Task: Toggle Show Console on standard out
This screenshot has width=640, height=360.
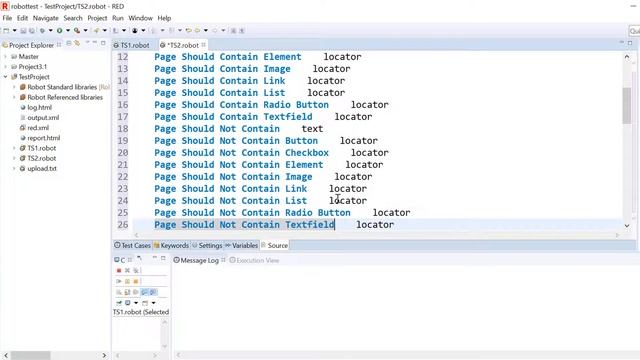Action: (x=144, y=292)
